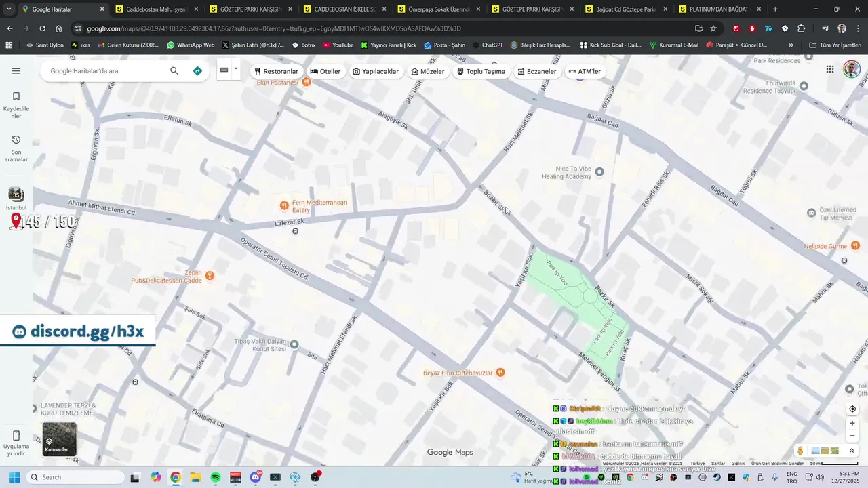Viewport: 868px width, 488px height.
Task: Open the Google apps grid icon
Action: pos(830,69)
